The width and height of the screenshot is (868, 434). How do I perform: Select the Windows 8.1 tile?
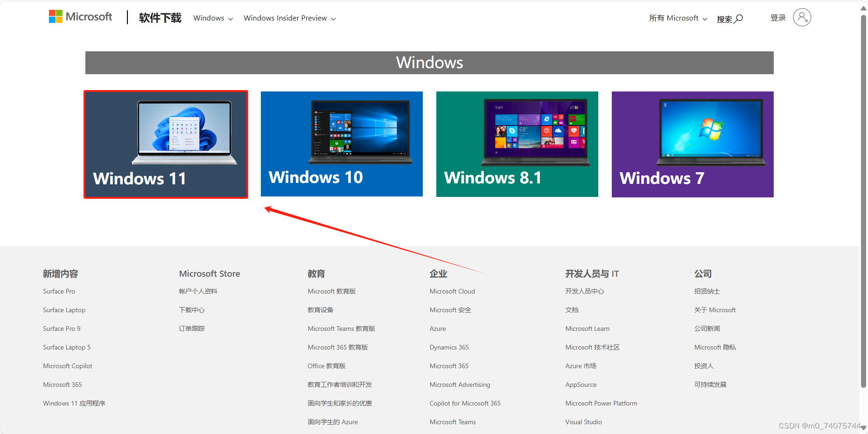point(517,144)
